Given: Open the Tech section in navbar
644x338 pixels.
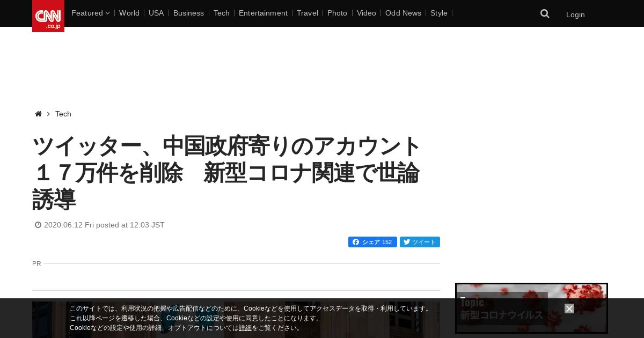Looking at the screenshot, I should coord(222,13).
